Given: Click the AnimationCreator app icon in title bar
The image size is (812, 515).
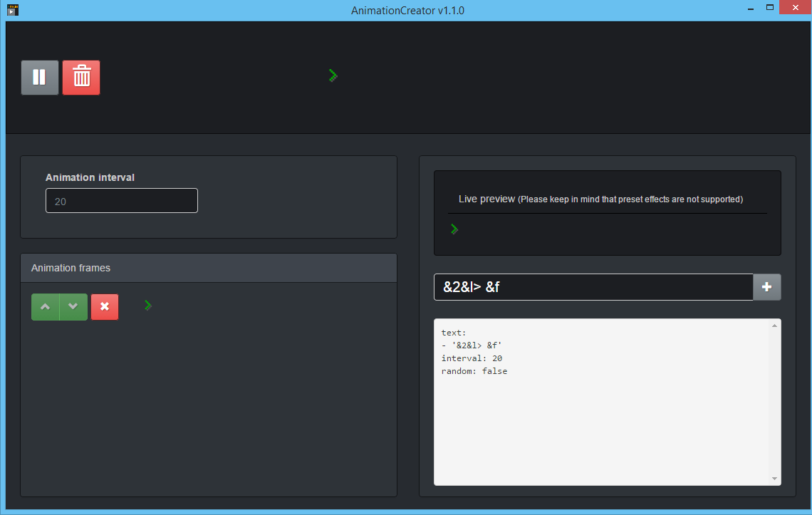Looking at the screenshot, I should coord(13,10).
